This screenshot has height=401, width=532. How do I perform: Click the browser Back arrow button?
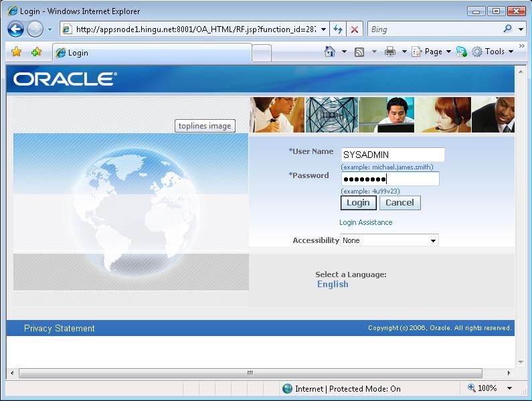click(15, 29)
